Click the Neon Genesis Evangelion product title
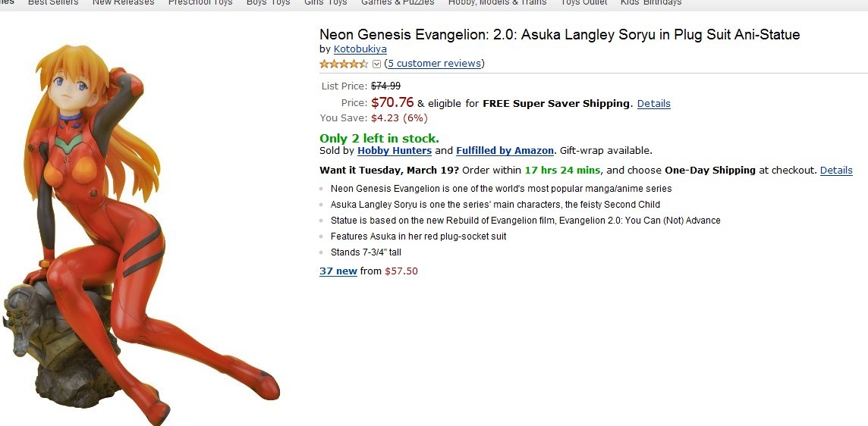 (559, 35)
